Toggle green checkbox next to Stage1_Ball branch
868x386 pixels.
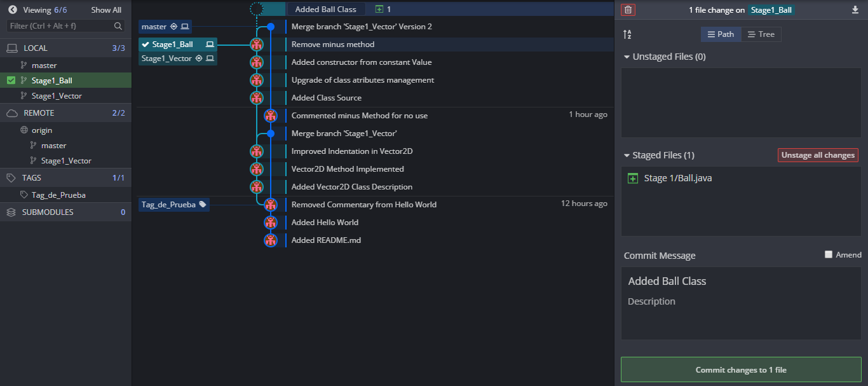click(11, 80)
